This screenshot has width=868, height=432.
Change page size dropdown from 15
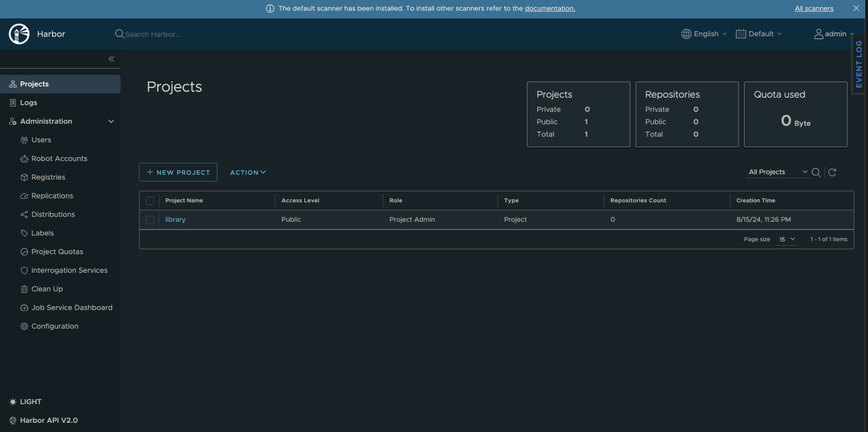click(787, 239)
